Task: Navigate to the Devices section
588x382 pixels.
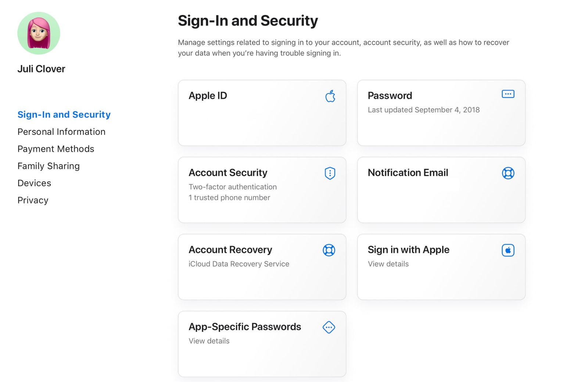Action: (x=34, y=183)
